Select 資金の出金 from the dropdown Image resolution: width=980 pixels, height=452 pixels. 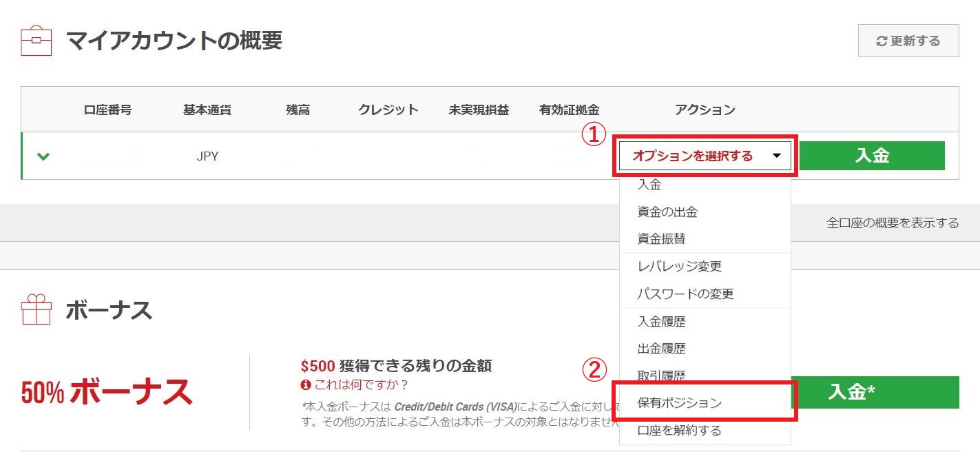pos(667,212)
